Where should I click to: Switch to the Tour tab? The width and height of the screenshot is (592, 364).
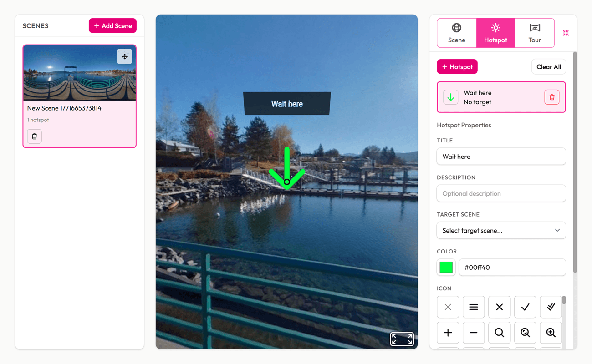point(535,33)
